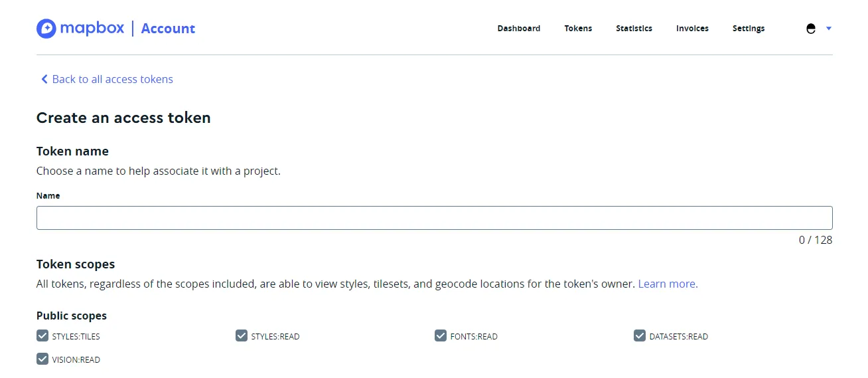The height and width of the screenshot is (378, 868).
Task: Focus the token Name input field
Action: (x=434, y=218)
